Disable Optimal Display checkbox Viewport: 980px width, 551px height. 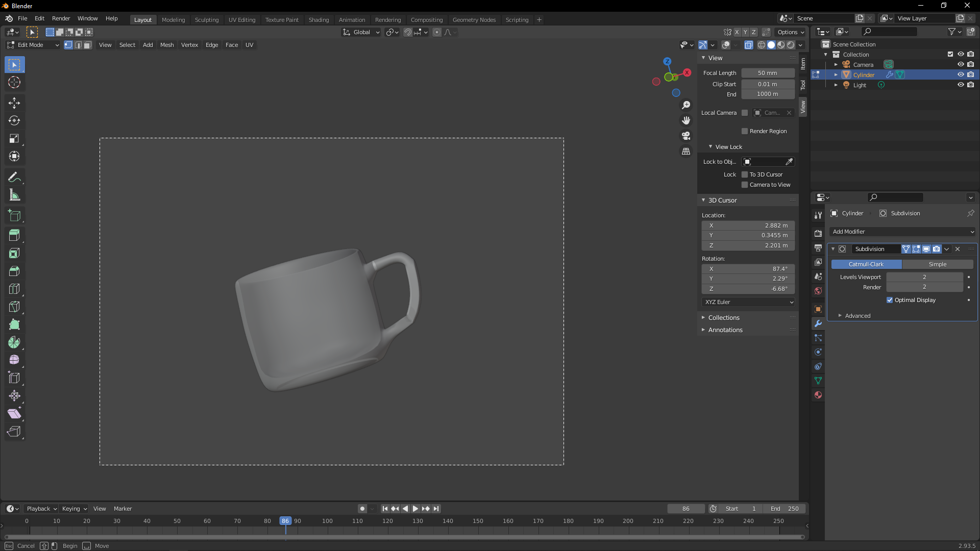[x=890, y=300]
